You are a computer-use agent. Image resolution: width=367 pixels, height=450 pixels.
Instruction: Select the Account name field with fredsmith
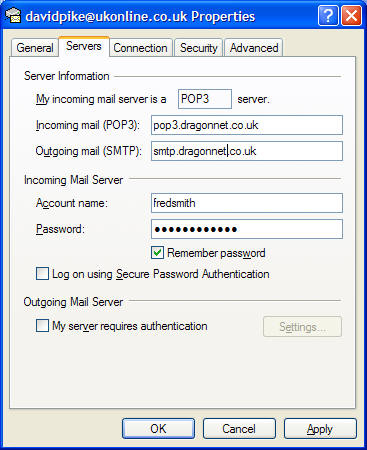coord(247,203)
